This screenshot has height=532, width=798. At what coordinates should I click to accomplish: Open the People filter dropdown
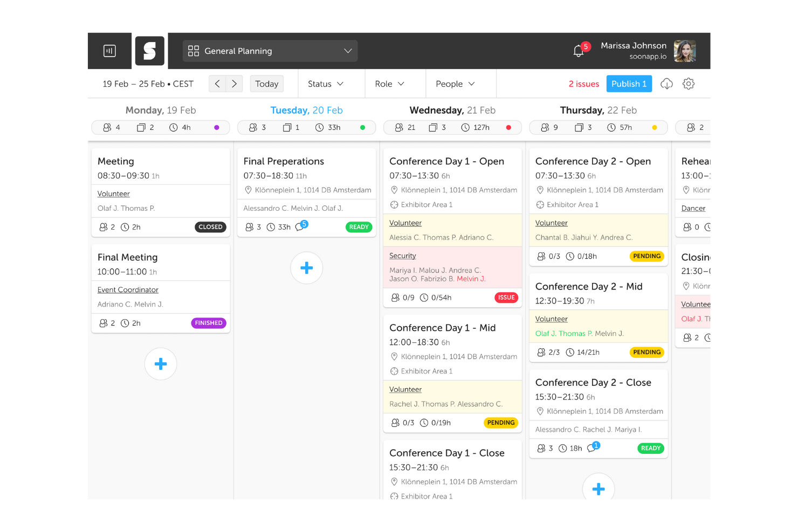(455, 84)
